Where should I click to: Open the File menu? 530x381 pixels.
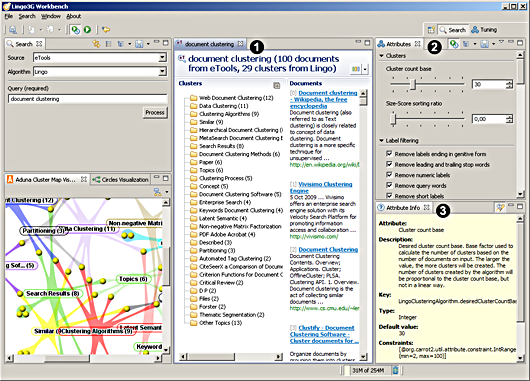(x=8, y=16)
